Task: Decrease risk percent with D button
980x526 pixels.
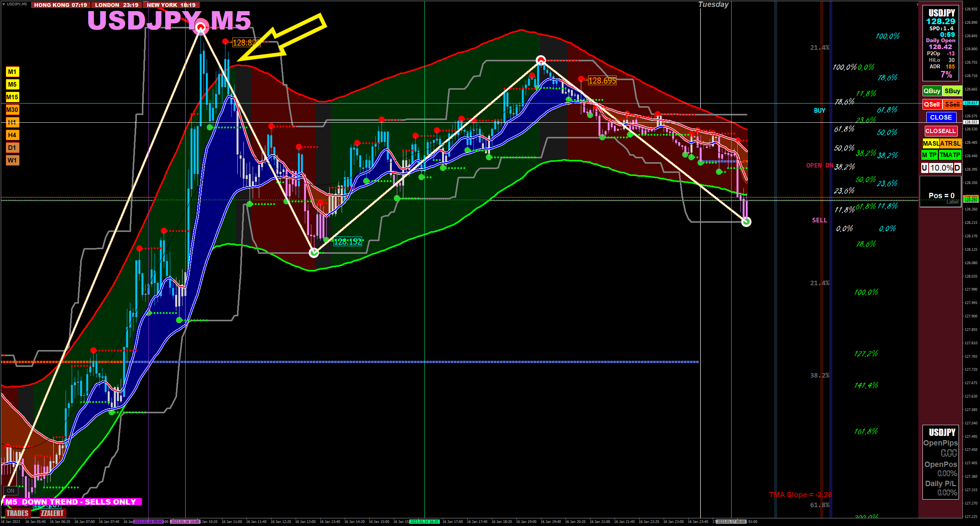Action: pyautogui.click(x=957, y=168)
